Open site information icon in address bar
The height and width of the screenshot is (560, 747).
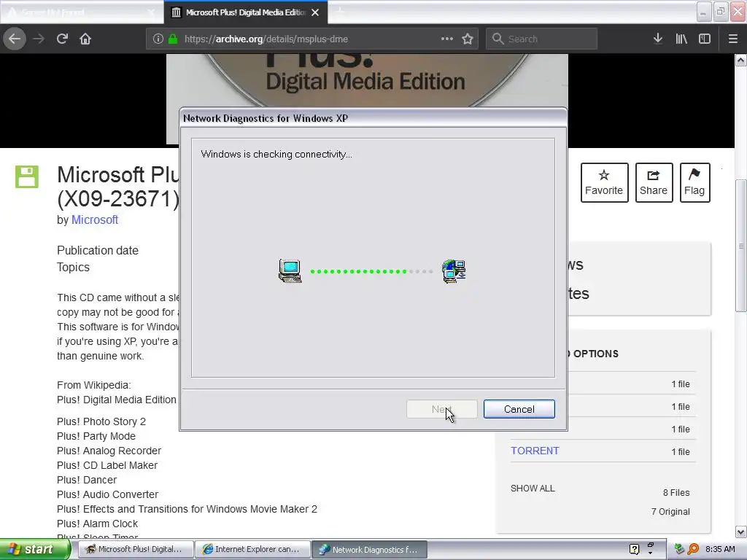click(x=158, y=39)
